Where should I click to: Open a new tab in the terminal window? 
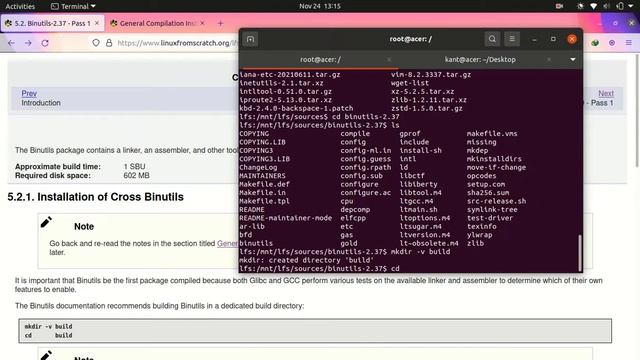[x=250, y=39]
